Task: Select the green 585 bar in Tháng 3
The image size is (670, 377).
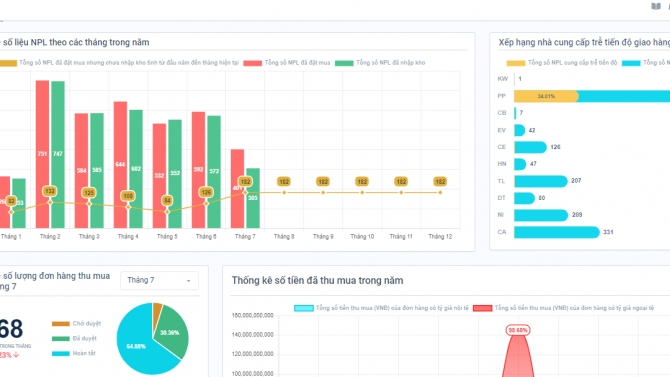Action: coord(97,171)
